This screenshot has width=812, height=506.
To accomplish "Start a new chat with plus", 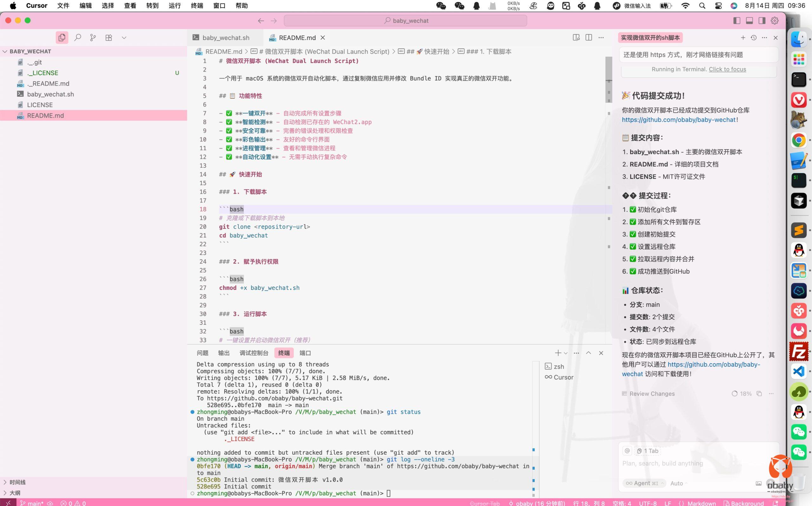I will (x=743, y=37).
